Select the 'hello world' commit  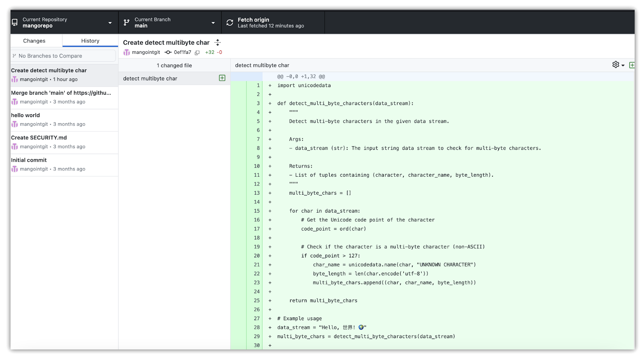tap(64, 120)
